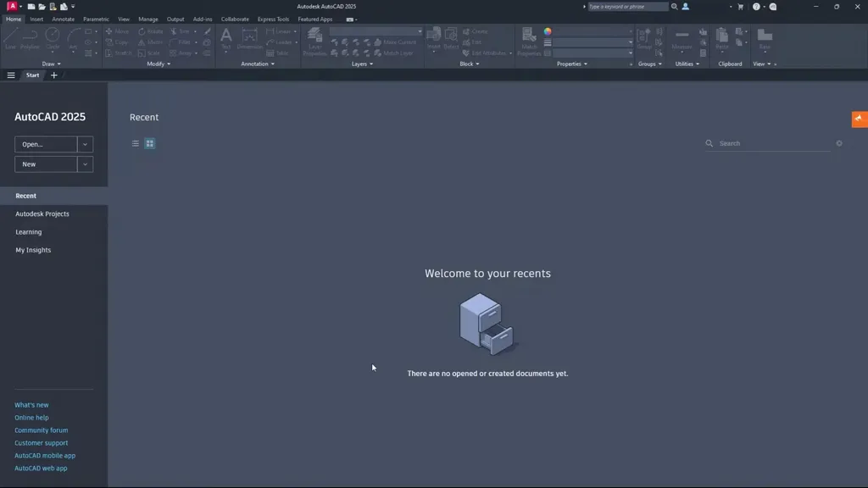Screen dimensions: 868x488
Task: Click the Open... button
Action: tap(46, 144)
